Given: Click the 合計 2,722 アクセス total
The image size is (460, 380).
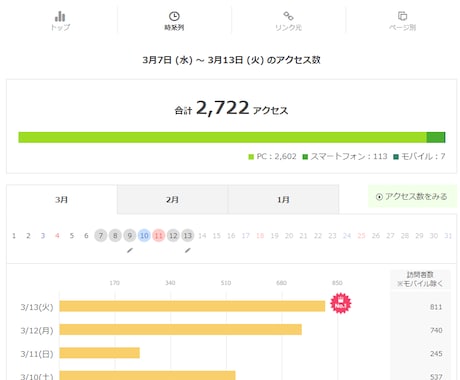Looking at the screenshot, I should (x=231, y=108).
